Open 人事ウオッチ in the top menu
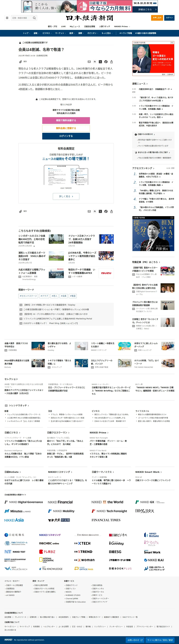179x644 pixels. [x=105, y=27]
